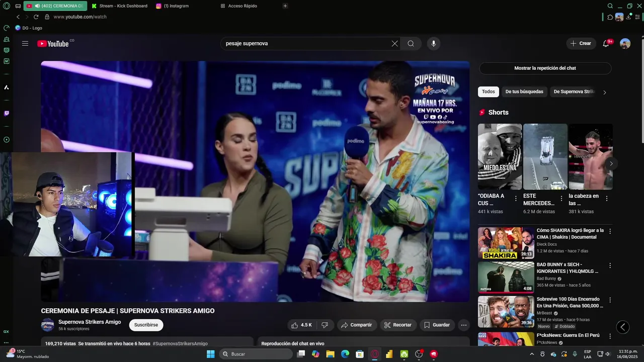This screenshot has width=644, height=362.
Task: Show hidden system tray icons
Action: click(x=532, y=354)
